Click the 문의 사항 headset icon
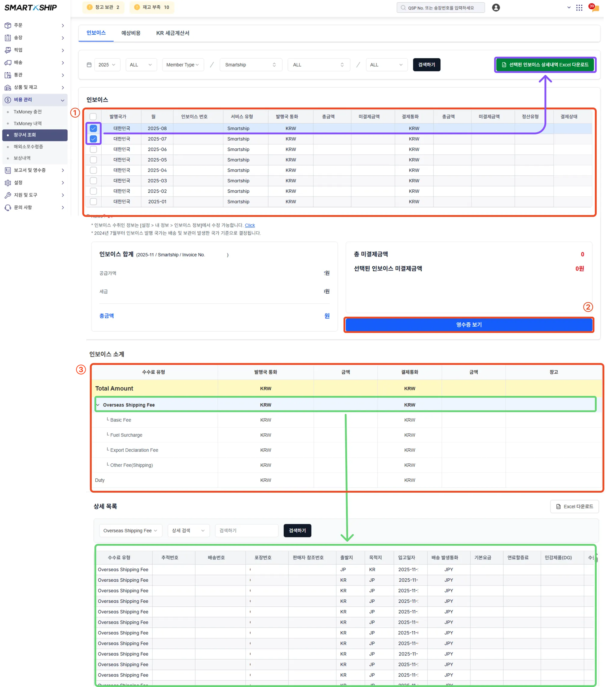616x687 pixels. coord(8,208)
